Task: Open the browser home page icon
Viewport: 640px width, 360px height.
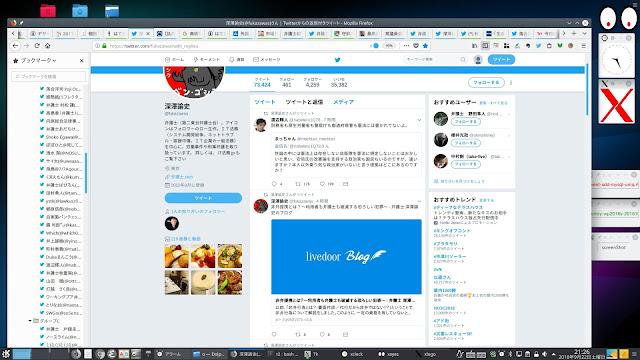Action: pos(48,46)
